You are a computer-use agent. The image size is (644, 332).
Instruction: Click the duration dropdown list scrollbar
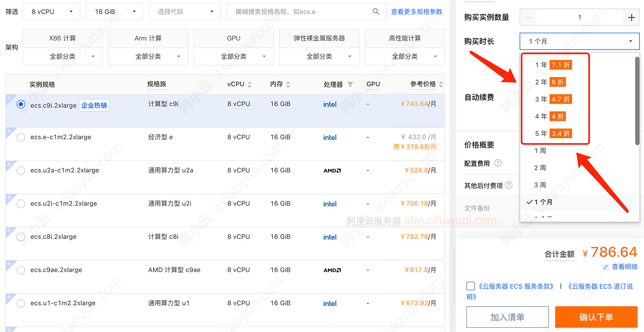click(637, 101)
